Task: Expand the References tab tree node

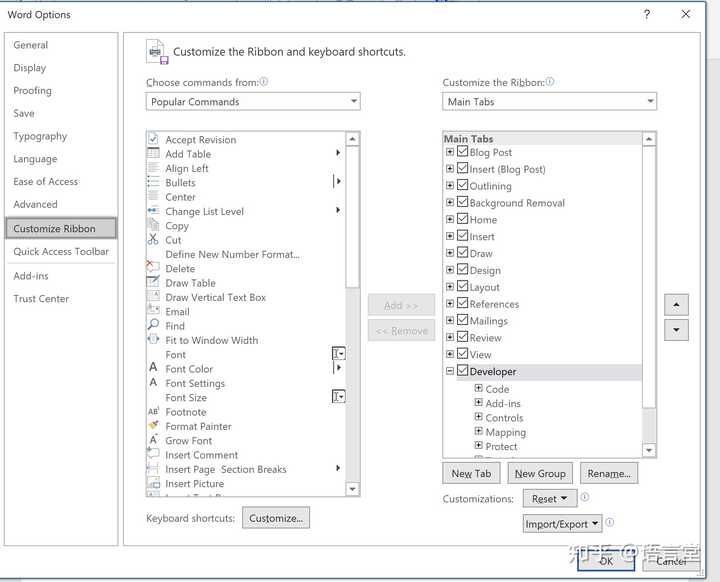Action: pos(450,304)
